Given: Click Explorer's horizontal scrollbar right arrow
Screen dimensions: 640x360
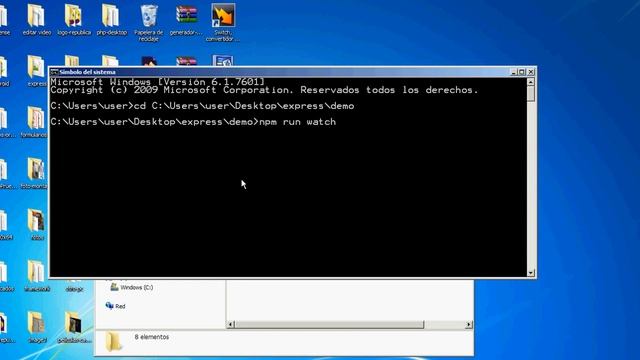Looking at the screenshot, I should (469, 324).
